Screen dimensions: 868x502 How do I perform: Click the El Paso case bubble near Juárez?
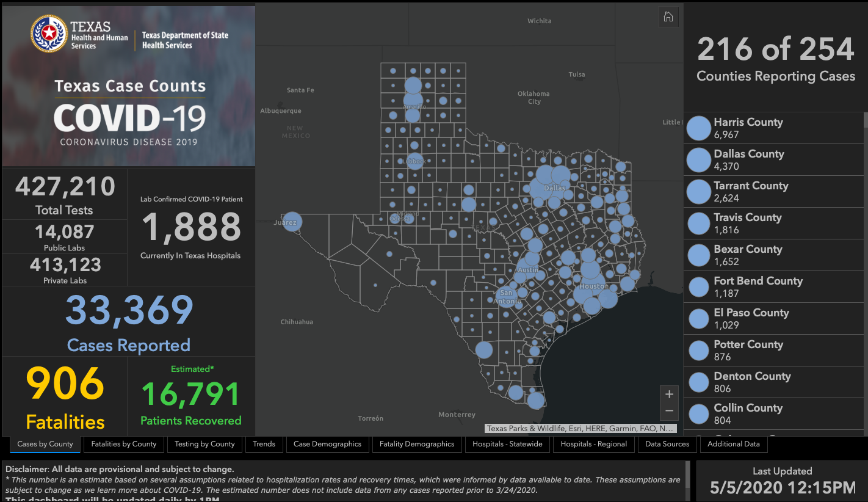(x=292, y=222)
